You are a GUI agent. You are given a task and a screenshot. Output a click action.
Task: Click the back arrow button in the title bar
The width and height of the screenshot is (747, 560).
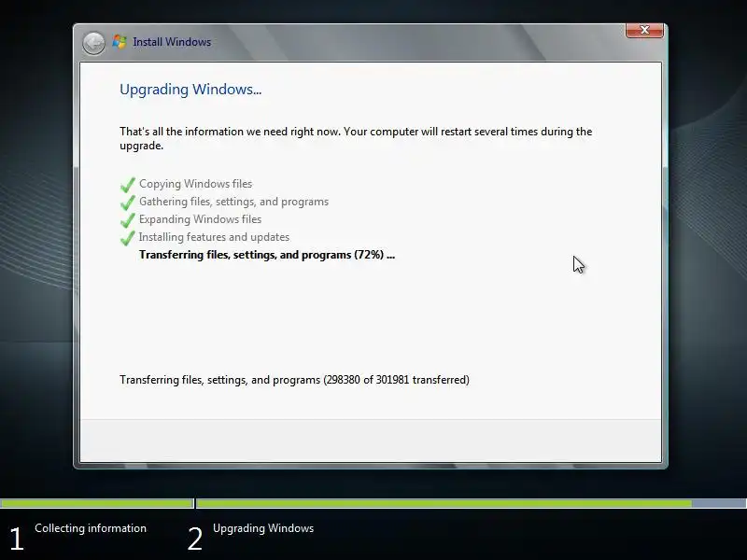point(93,43)
